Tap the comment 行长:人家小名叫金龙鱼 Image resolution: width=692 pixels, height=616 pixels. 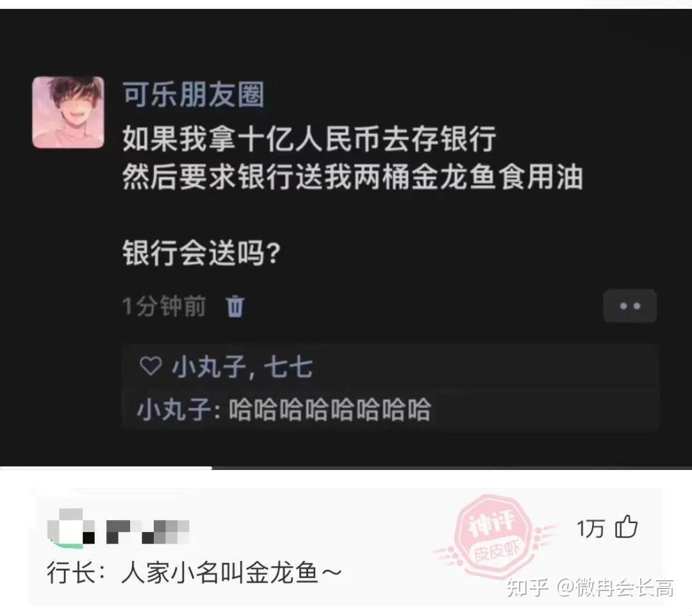(x=194, y=573)
